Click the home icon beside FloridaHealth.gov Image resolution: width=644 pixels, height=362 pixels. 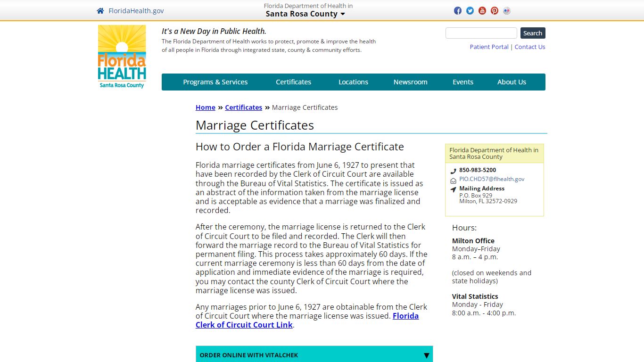[100, 11]
